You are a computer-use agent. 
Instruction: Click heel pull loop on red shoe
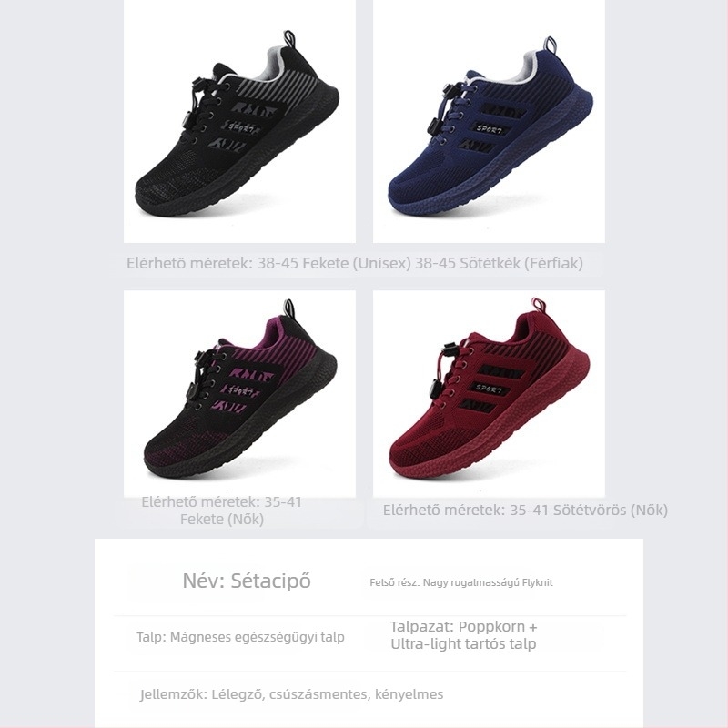pos(538,307)
